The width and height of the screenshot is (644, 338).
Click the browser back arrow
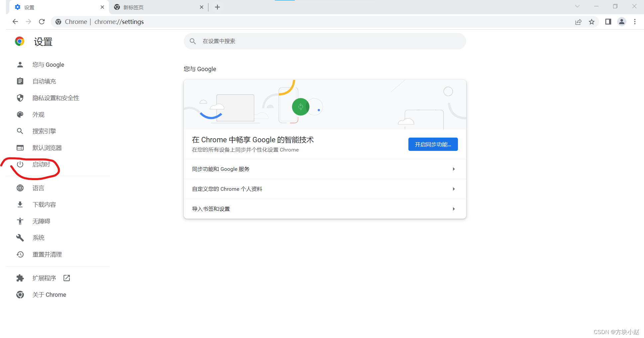pos(15,22)
